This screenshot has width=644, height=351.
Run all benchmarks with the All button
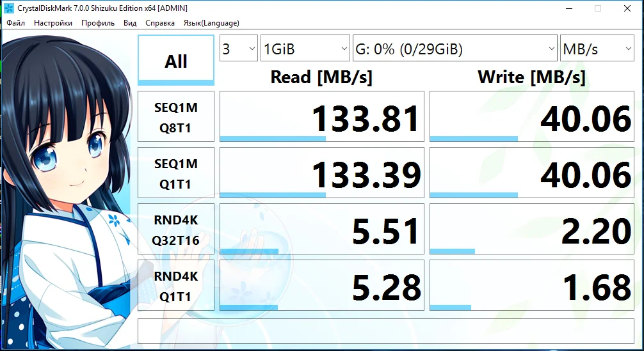pyautogui.click(x=176, y=60)
